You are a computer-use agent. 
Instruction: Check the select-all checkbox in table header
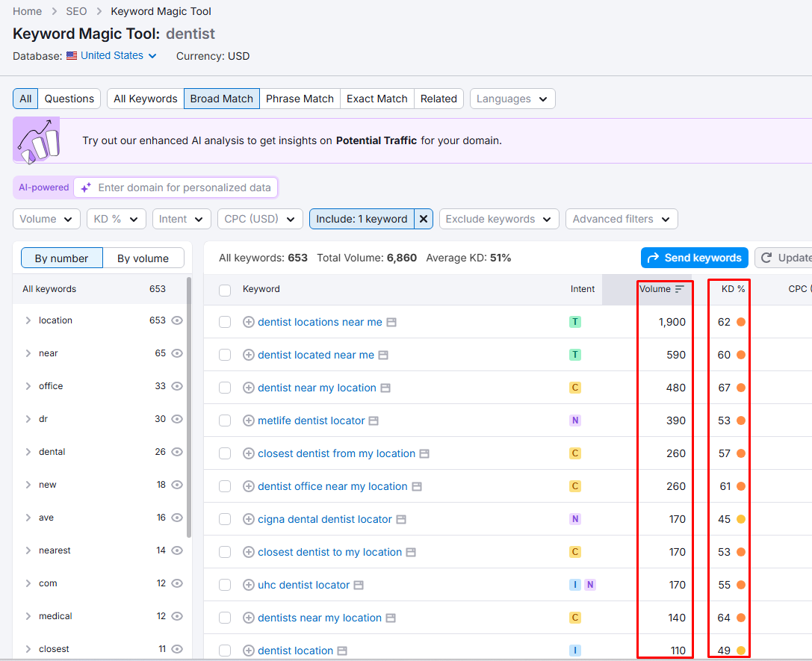pos(225,289)
